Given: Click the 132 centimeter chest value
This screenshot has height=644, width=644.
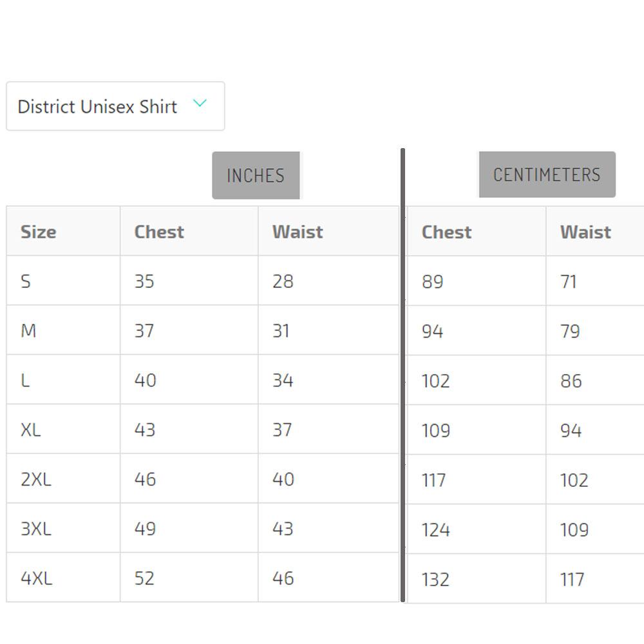Looking at the screenshot, I should pyautogui.click(x=435, y=580).
